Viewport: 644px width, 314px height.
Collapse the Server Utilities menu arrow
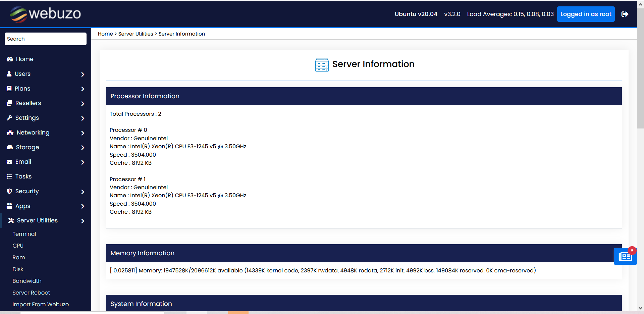83,221
